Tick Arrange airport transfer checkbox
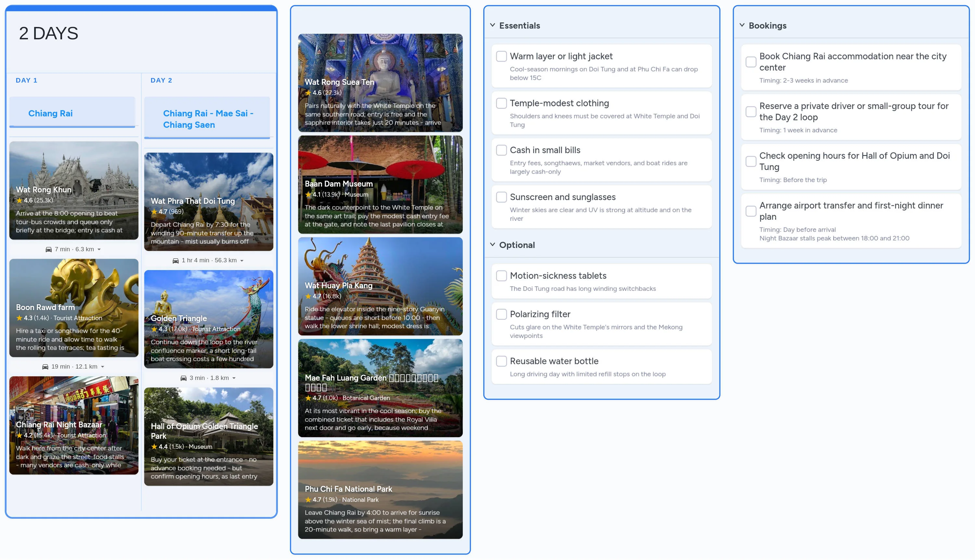Viewport: 975px width, 560px height. (x=751, y=211)
